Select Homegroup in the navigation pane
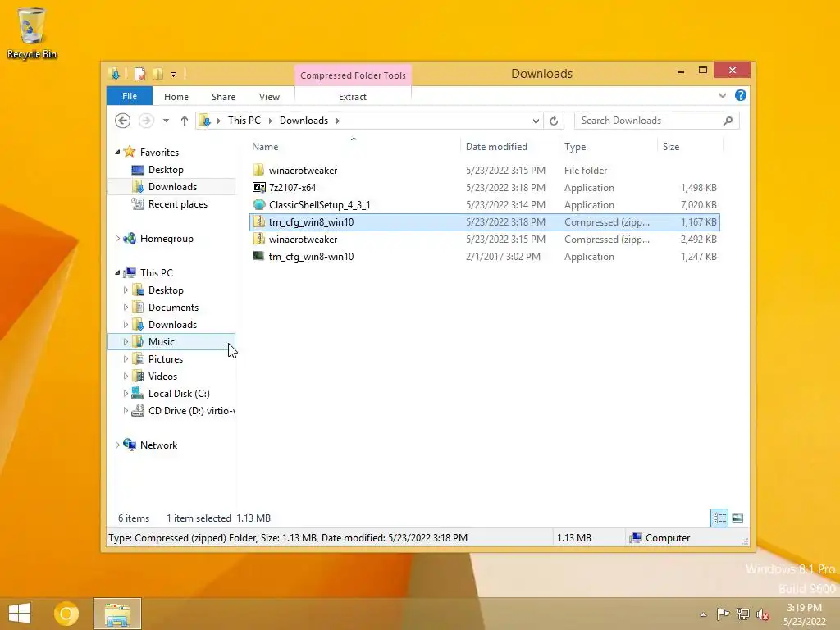This screenshot has width=840, height=630. 167,239
